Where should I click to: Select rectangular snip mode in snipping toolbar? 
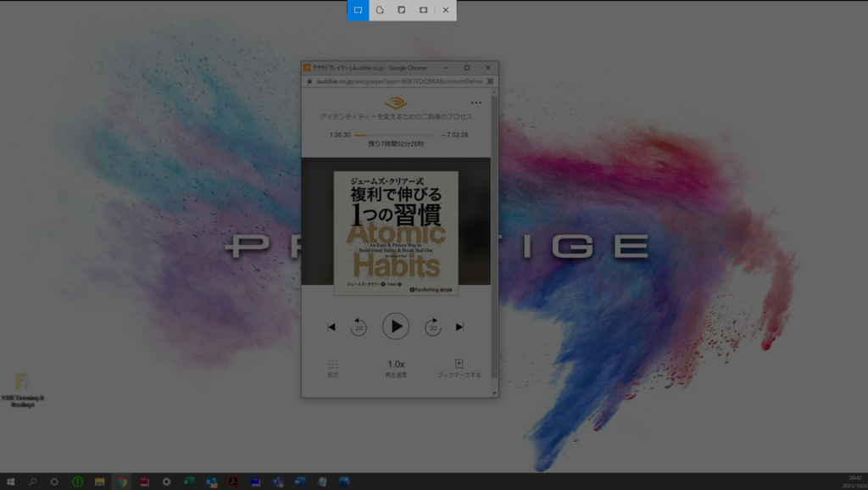tap(359, 10)
